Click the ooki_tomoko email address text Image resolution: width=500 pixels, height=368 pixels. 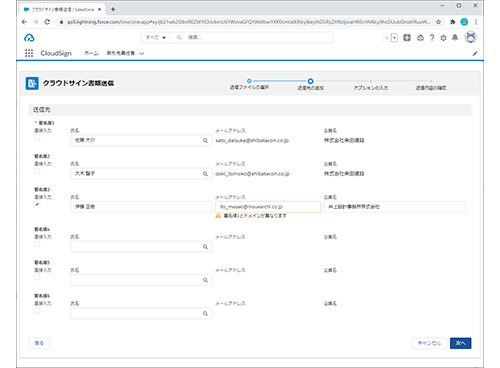[x=252, y=174]
